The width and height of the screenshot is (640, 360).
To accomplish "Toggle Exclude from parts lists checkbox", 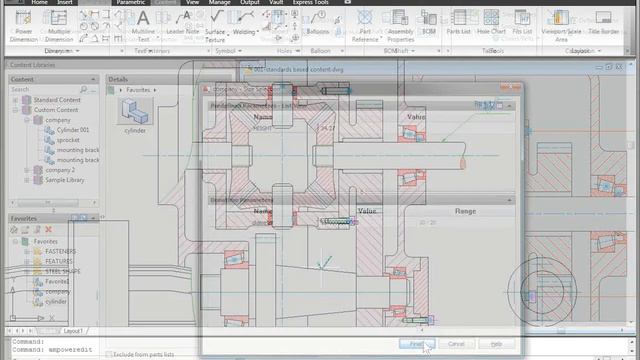I will (109, 354).
